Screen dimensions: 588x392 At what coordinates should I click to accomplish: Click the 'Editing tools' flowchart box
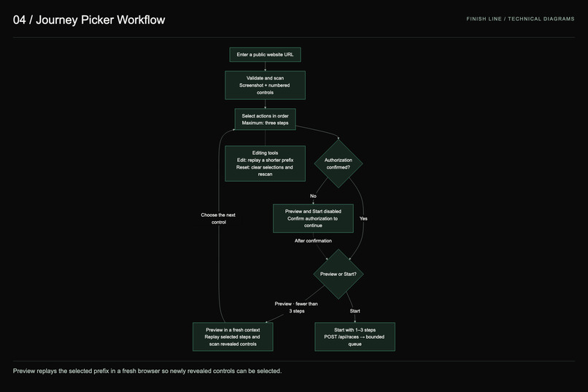pyautogui.click(x=265, y=164)
